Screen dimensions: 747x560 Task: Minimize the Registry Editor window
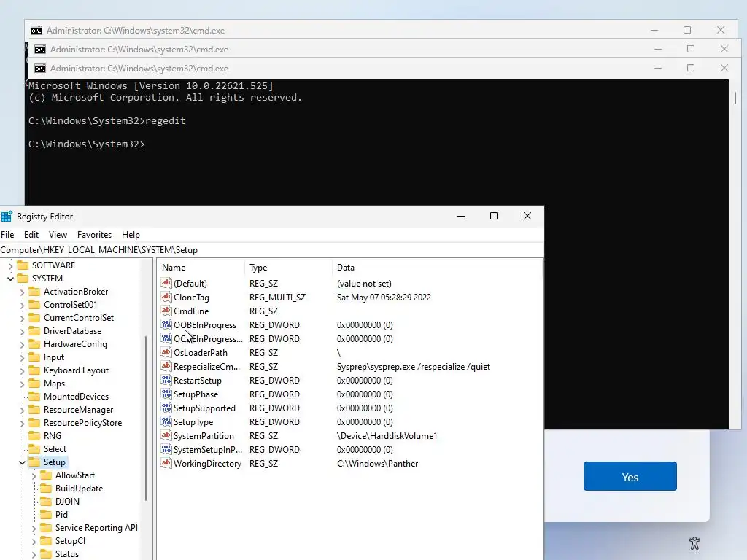tap(461, 216)
